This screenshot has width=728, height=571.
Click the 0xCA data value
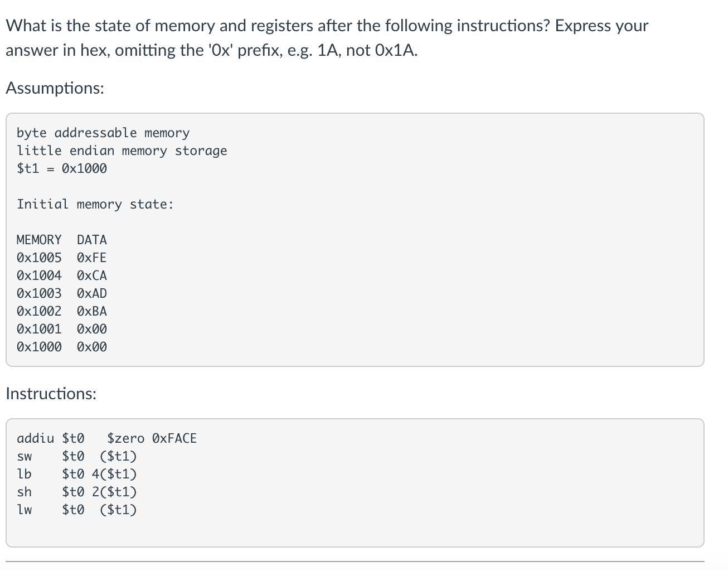92,275
